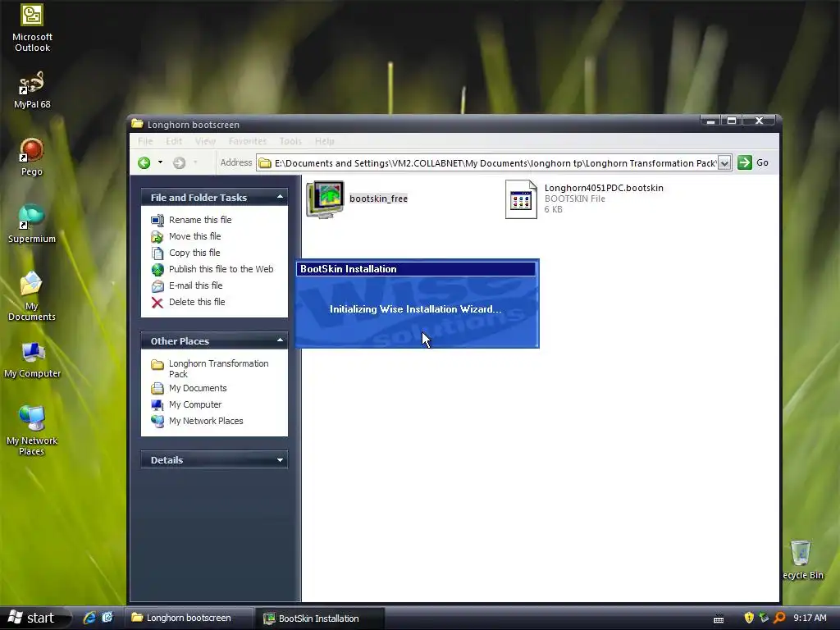840x630 pixels.
Task: Click the yellow security shield tray icon
Action: coord(749,618)
